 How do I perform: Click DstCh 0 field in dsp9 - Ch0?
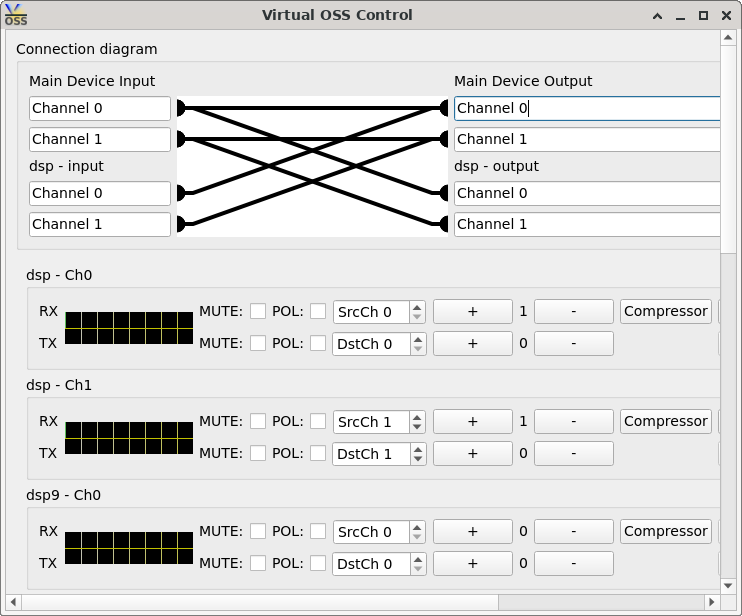point(371,564)
